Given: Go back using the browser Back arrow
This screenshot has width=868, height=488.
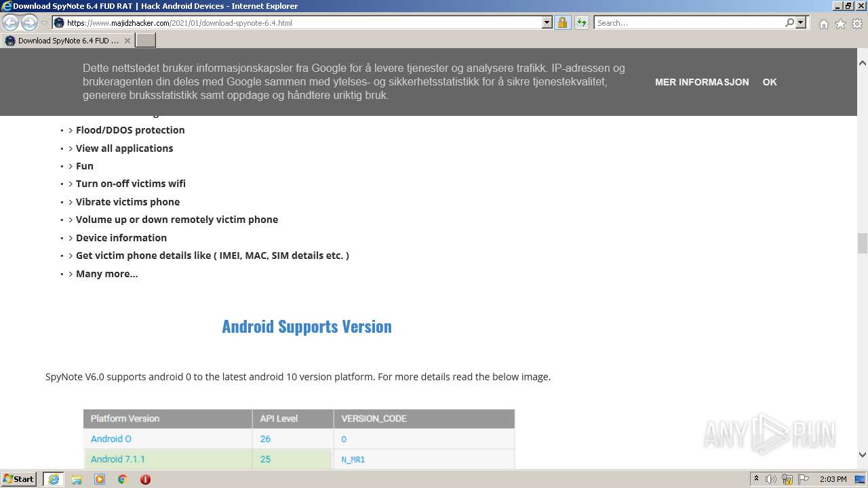Looking at the screenshot, I should pos(11,23).
